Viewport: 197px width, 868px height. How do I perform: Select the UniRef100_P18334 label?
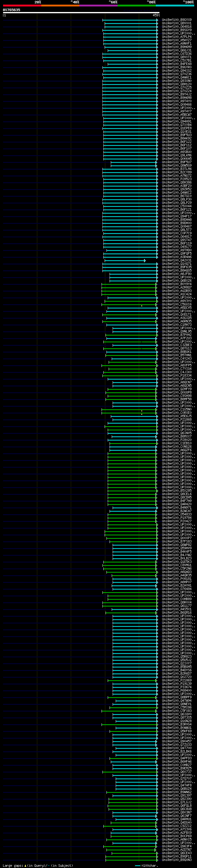click(176, 375)
